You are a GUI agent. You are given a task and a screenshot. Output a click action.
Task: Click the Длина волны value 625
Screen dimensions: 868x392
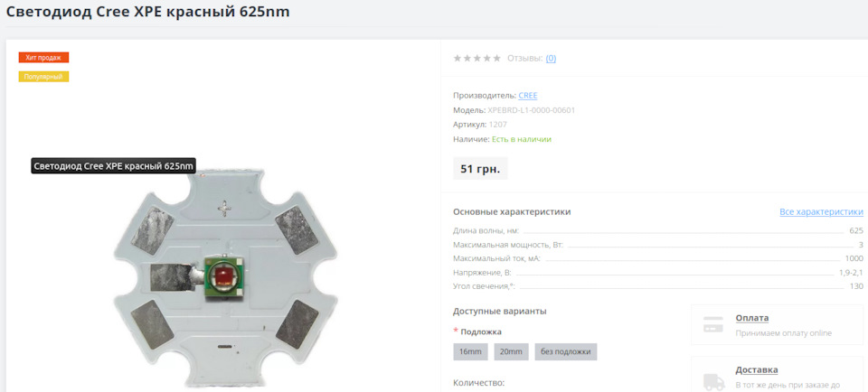point(856,230)
